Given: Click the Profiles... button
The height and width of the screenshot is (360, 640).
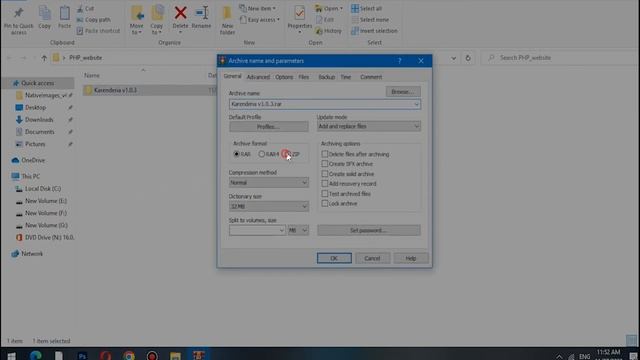Looking at the screenshot, I should click(269, 127).
